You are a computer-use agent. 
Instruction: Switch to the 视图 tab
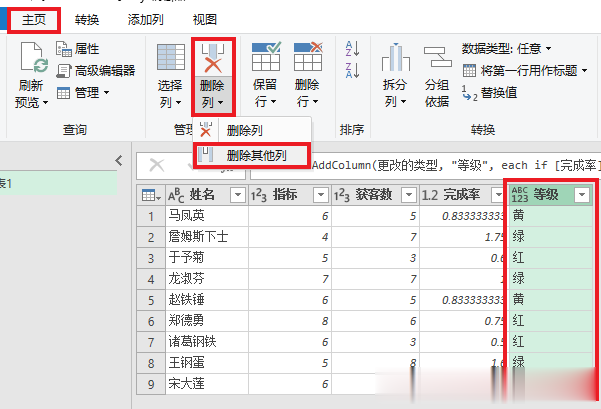205,20
